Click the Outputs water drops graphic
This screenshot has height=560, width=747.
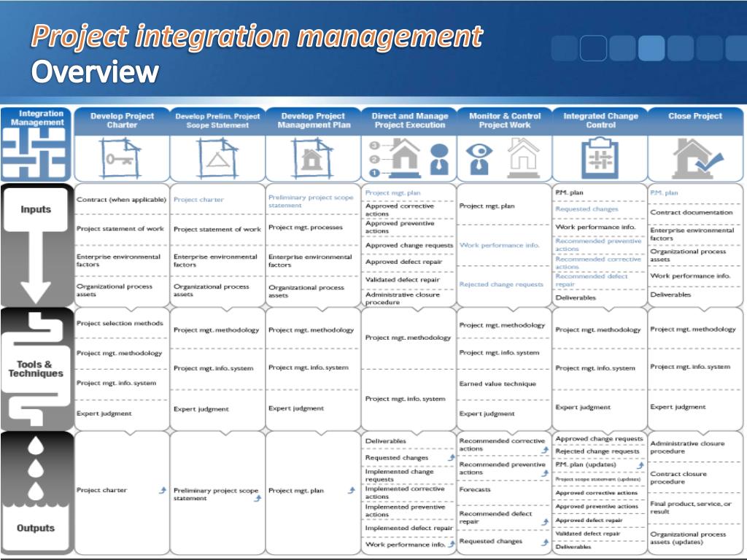coord(36,469)
